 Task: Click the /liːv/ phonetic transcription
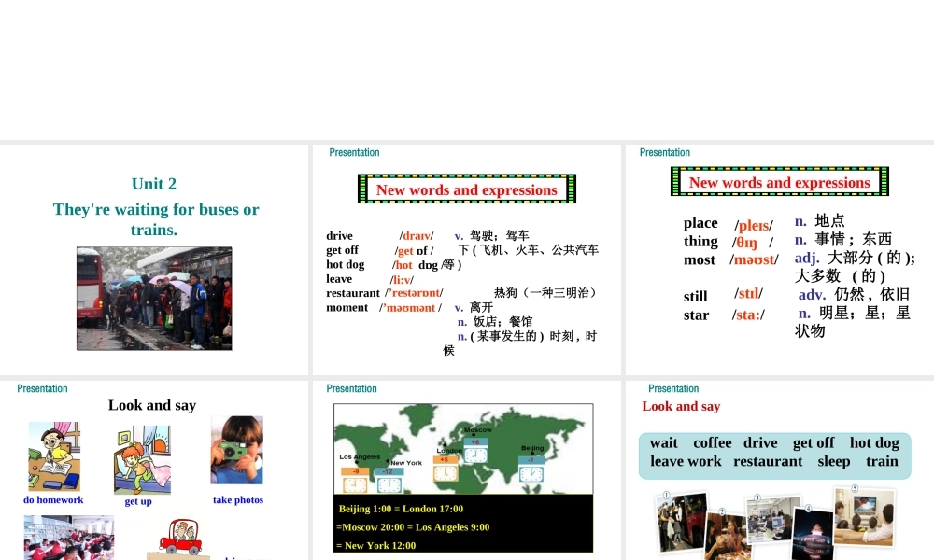pyautogui.click(x=402, y=280)
